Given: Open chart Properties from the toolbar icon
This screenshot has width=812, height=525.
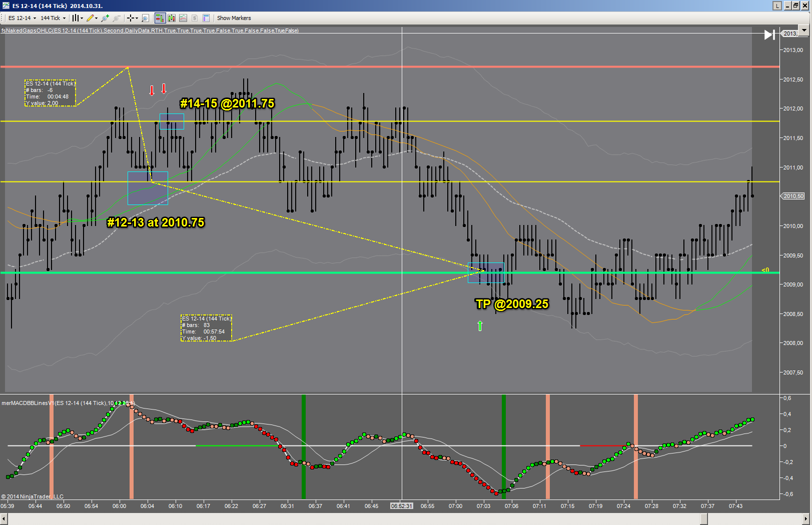Looking at the screenshot, I should [206, 18].
